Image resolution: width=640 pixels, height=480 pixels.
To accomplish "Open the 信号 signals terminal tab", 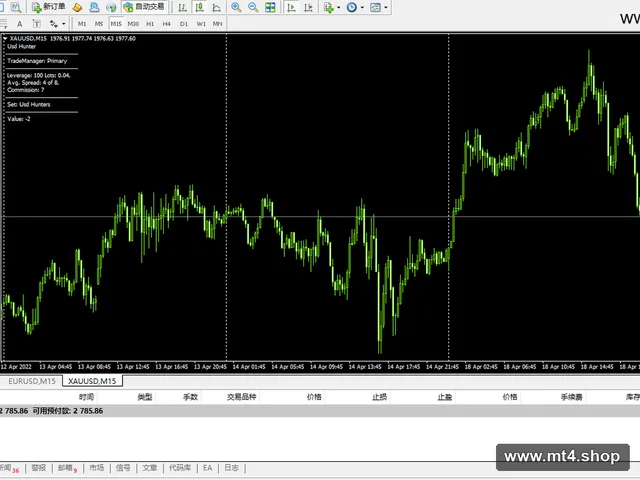I will tap(123, 468).
